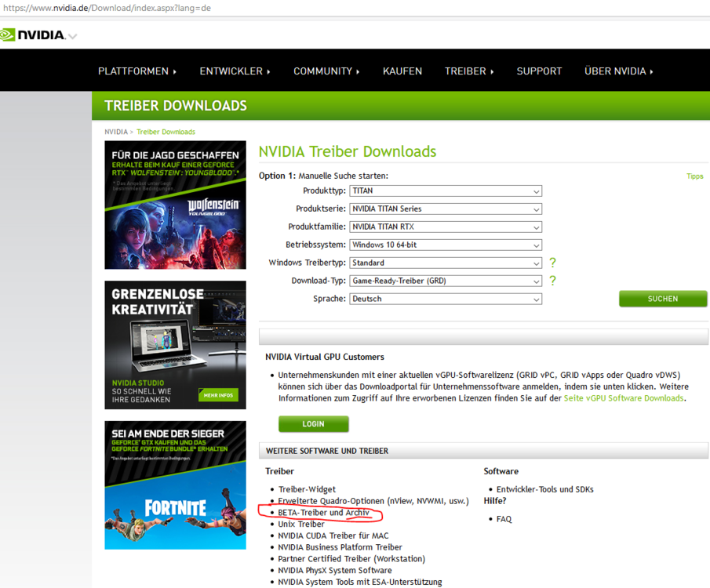Screen dimensions: 710x588
Task: Open the Produktfamilie dropdown
Action: (446, 227)
